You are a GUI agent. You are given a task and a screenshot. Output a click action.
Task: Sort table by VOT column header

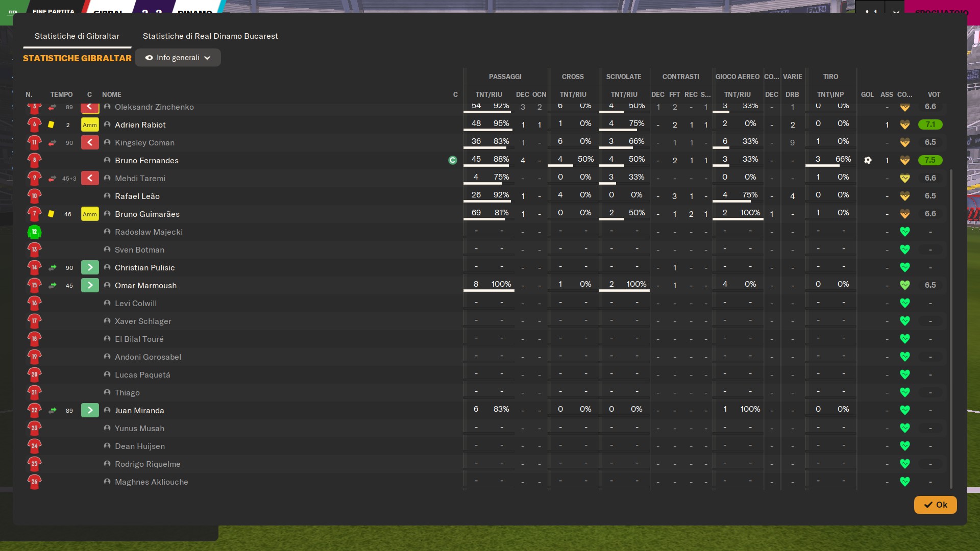pyautogui.click(x=934, y=94)
